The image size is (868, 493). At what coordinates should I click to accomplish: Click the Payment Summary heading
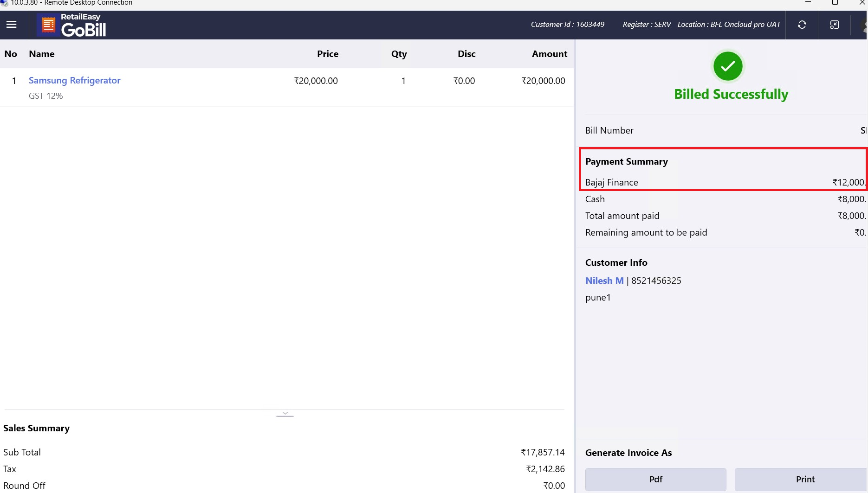click(627, 161)
